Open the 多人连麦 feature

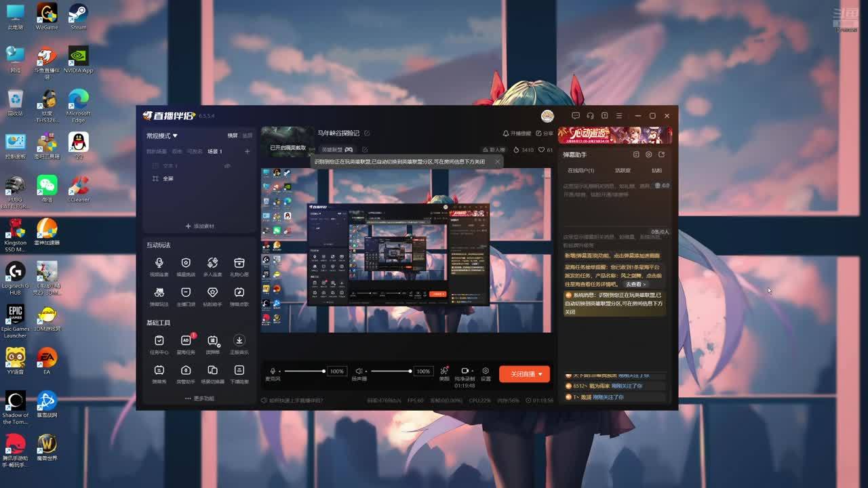212,266
